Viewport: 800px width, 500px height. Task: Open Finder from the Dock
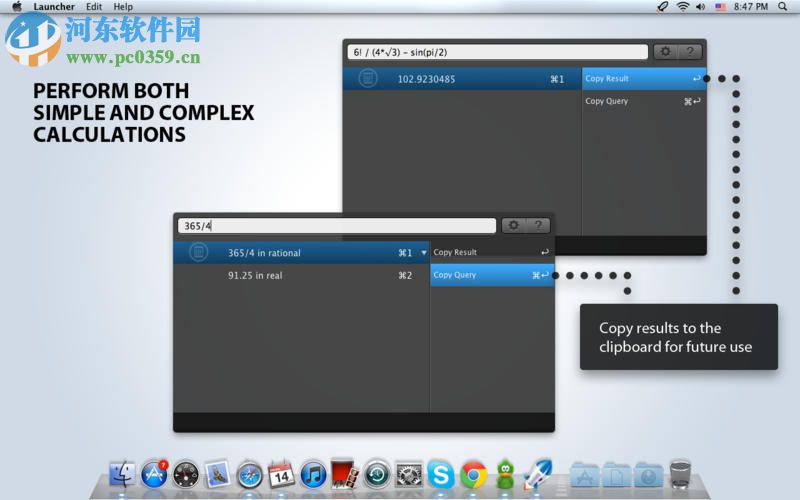[x=122, y=475]
